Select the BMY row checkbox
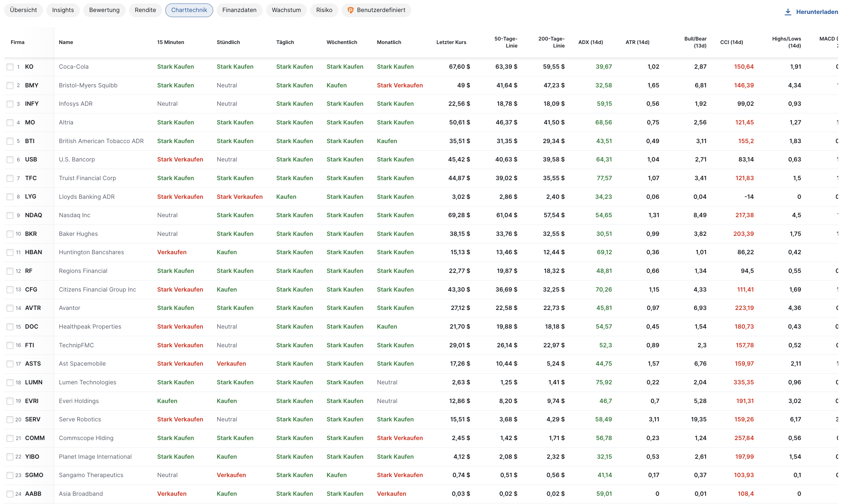This screenshot has width=848, height=504. coord(10,85)
